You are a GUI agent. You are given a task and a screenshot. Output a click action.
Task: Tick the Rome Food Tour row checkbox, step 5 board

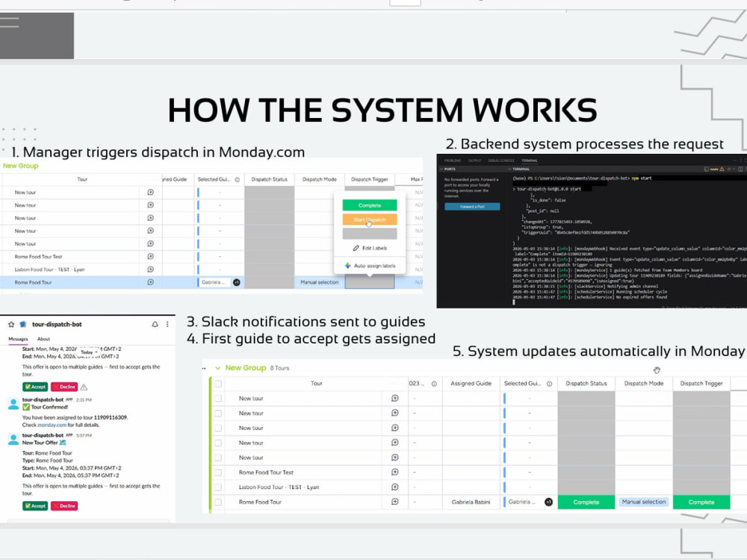tap(218, 502)
